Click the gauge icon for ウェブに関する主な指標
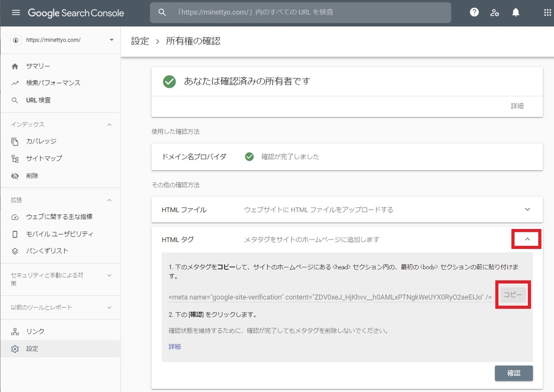Screen dimensions: 554x392 [x=15, y=217]
